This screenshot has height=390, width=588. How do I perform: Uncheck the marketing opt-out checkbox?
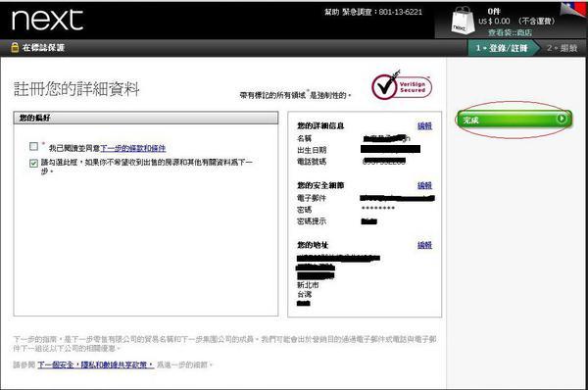tap(33, 163)
